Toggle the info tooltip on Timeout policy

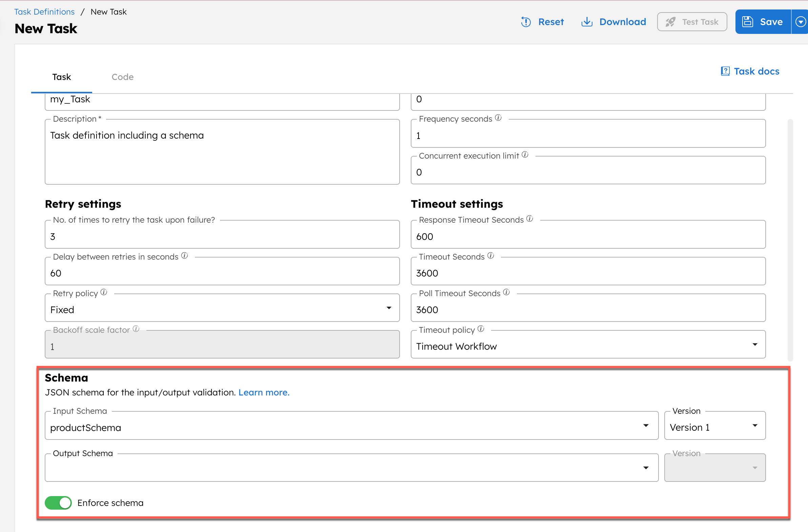pos(481,329)
